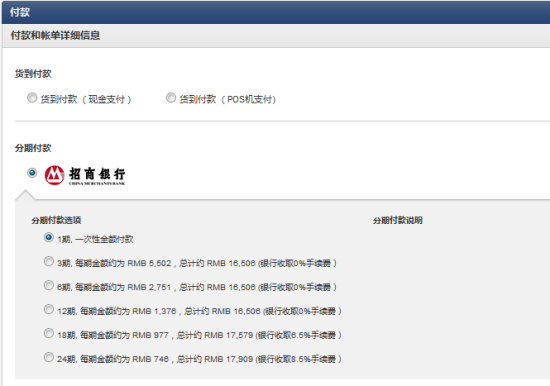Viewport: 550px width, 386px height.
Task: Click the 货到付款 section label
Action: point(33,74)
